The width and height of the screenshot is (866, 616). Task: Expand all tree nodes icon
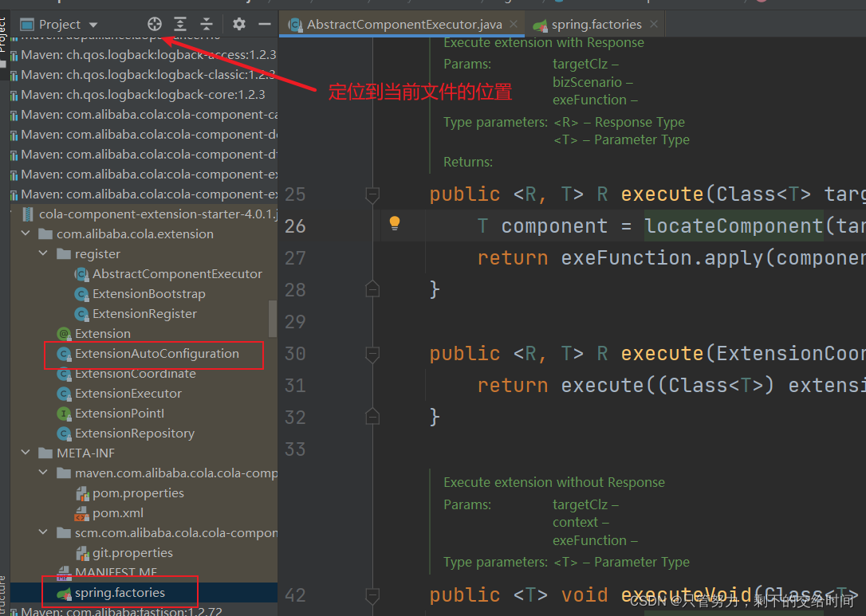(180, 24)
